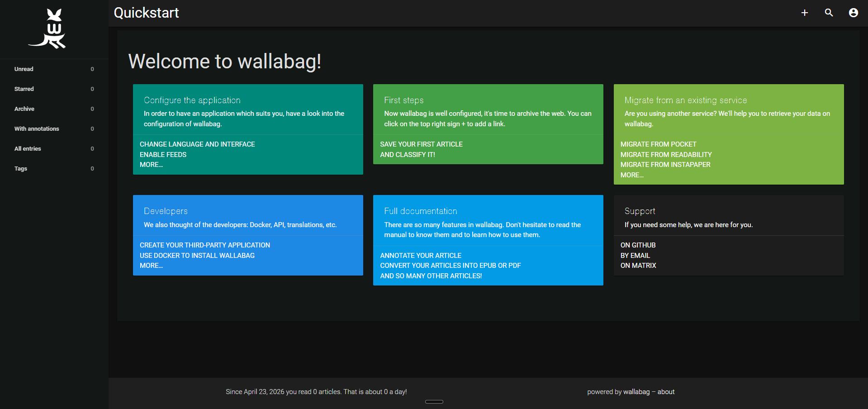Open the Archive section

coord(24,109)
